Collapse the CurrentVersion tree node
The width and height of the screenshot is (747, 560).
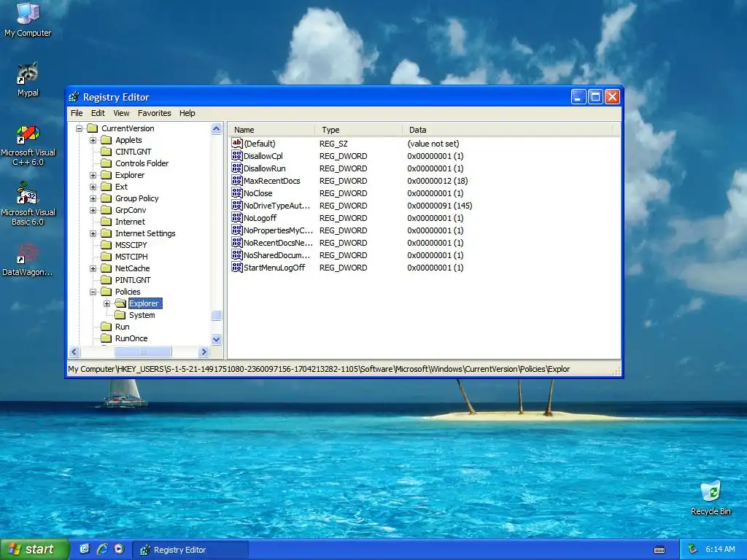(79, 128)
